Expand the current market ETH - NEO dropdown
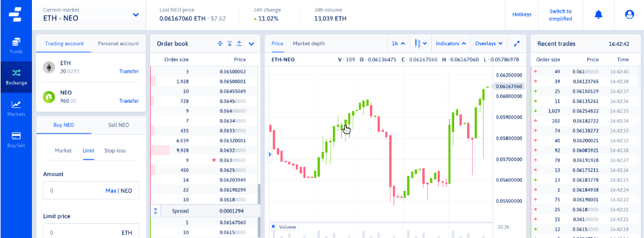This screenshot has height=238, width=644. point(136,15)
